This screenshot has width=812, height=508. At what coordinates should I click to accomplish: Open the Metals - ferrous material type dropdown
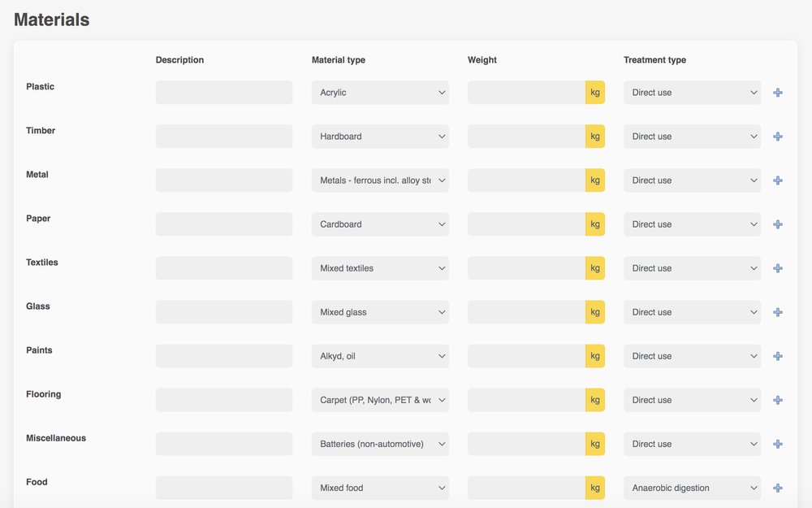380,180
